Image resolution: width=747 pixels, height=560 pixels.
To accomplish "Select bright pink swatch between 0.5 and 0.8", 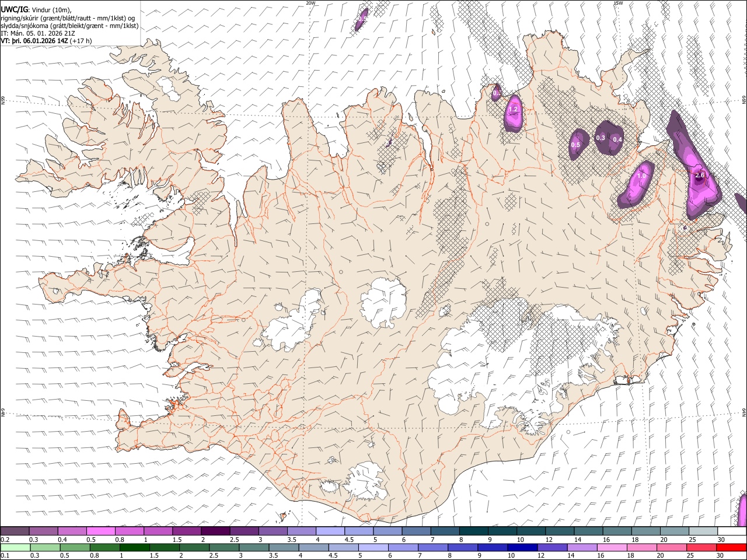I will [100, 531].
